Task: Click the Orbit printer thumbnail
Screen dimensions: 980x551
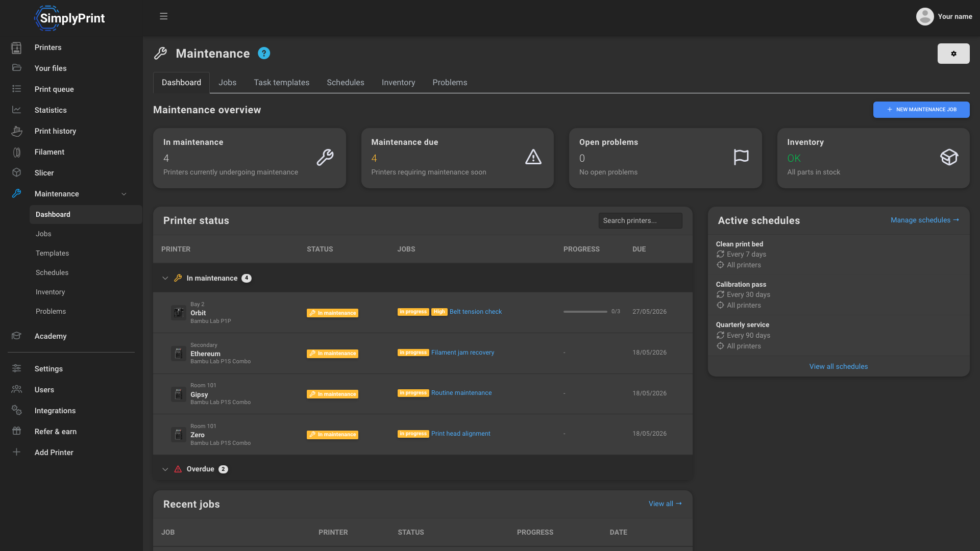Action: (x=178, y=312)
